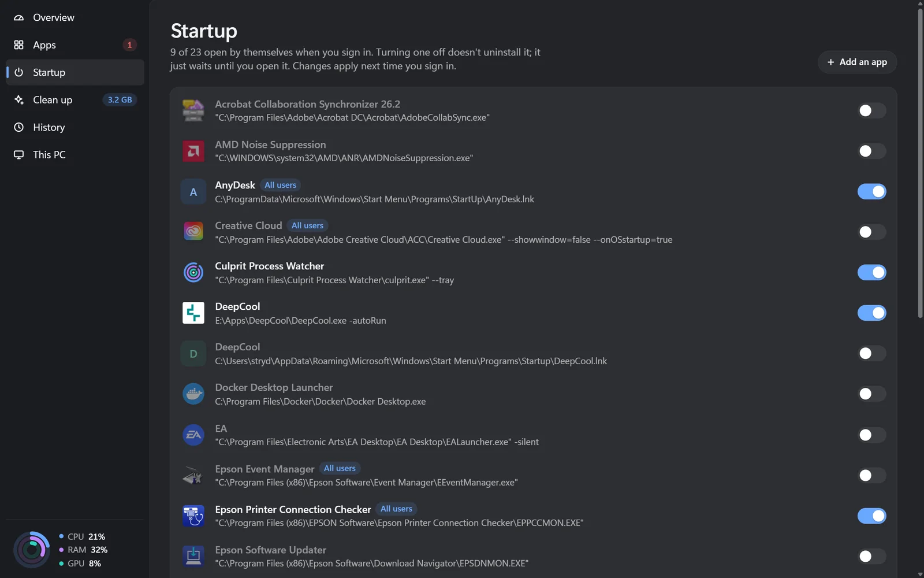The image size is (924, 578).
Task: Turn off Culprit Process Watcher toggle
Action: coord(871,272)
